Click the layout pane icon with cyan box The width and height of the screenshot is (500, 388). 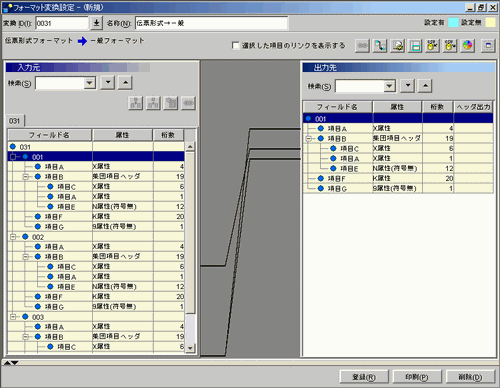coord(415,46)
